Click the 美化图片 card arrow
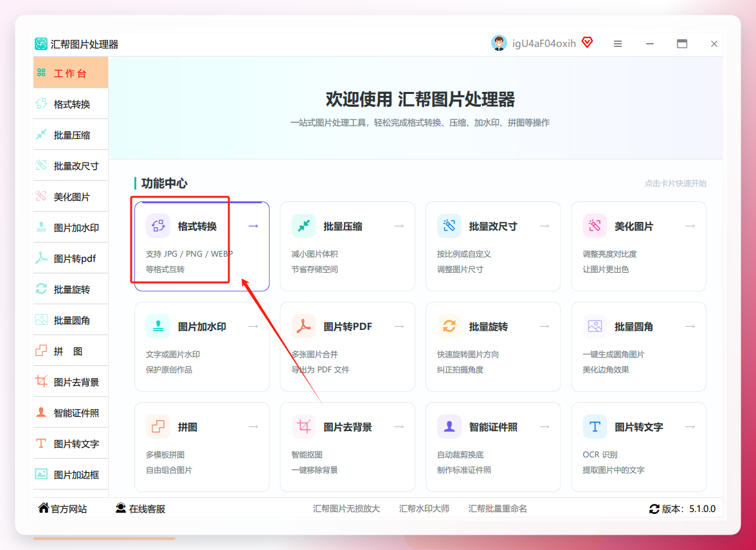The height and width of the screenshot is (550, 756). pos(690,226)
